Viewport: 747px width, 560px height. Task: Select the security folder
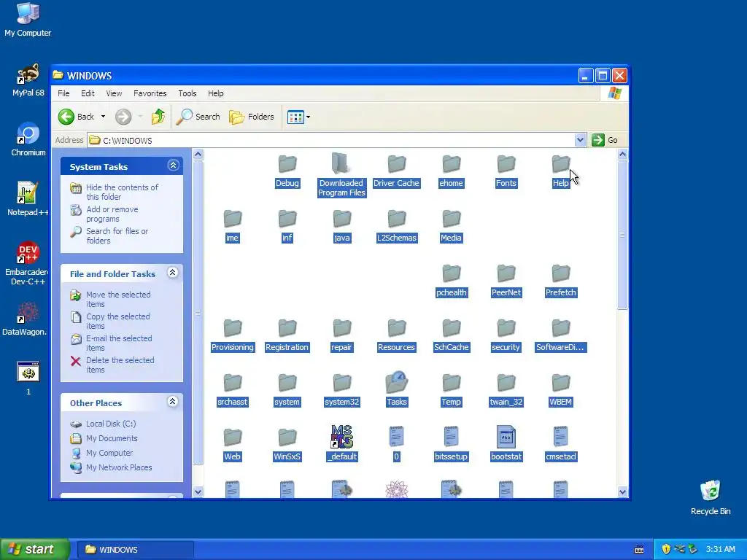click(x=506, y=336)
